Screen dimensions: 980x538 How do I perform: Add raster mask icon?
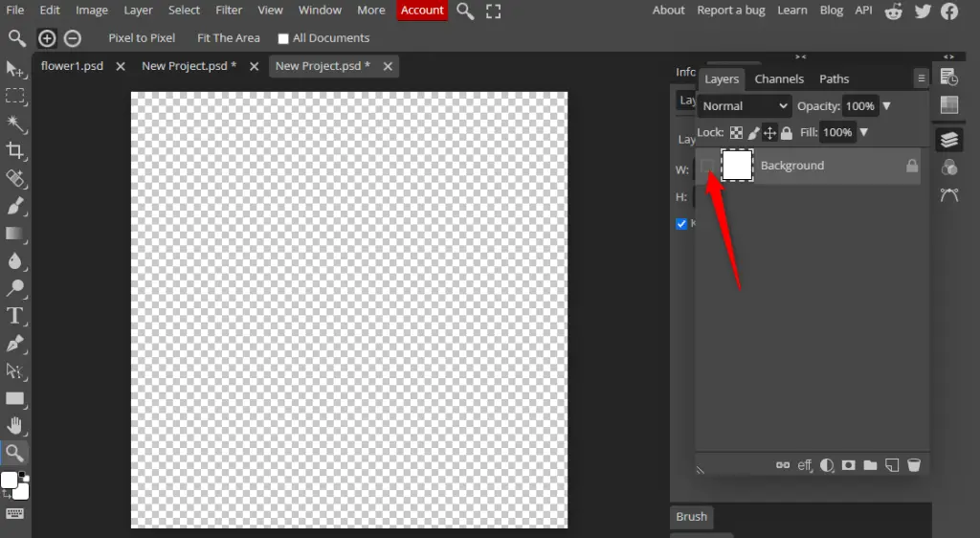pos(848,465)
